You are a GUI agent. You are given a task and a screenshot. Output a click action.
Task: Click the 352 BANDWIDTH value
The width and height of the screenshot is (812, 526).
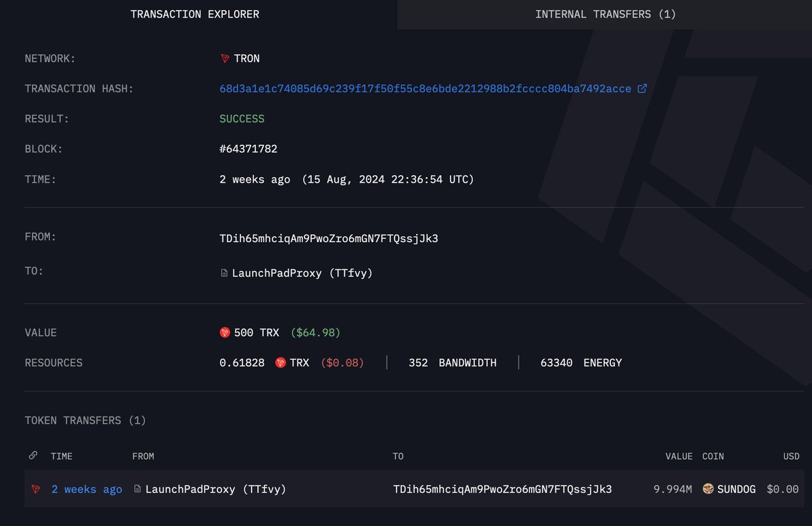point(453,363)
